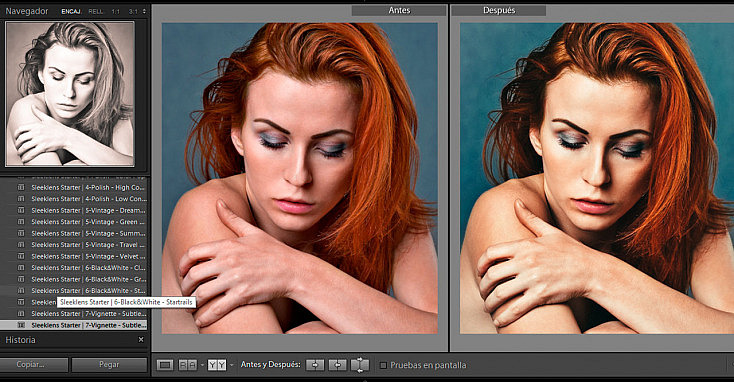The image size is (734, 382).
Task: Click the preset icon beside 6-Black&White - Cl...
Action: click(21, 268)
